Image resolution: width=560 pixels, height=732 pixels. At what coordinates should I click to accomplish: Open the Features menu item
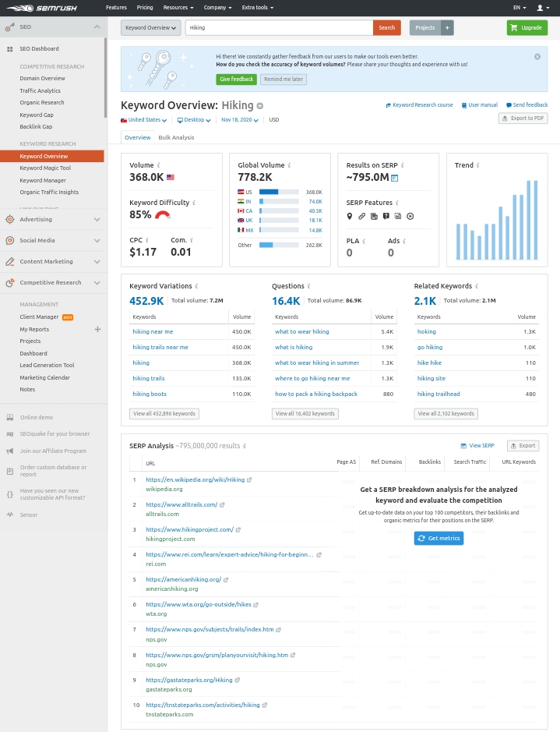click(116, 8)
